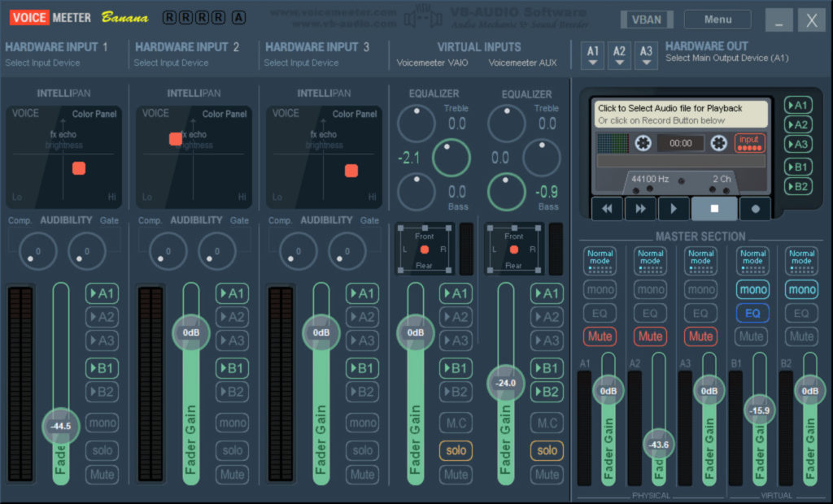Route recorder playback to bus B1
Image resolution: width=833 pixels, height=504 pixels.
click(797, 167)
